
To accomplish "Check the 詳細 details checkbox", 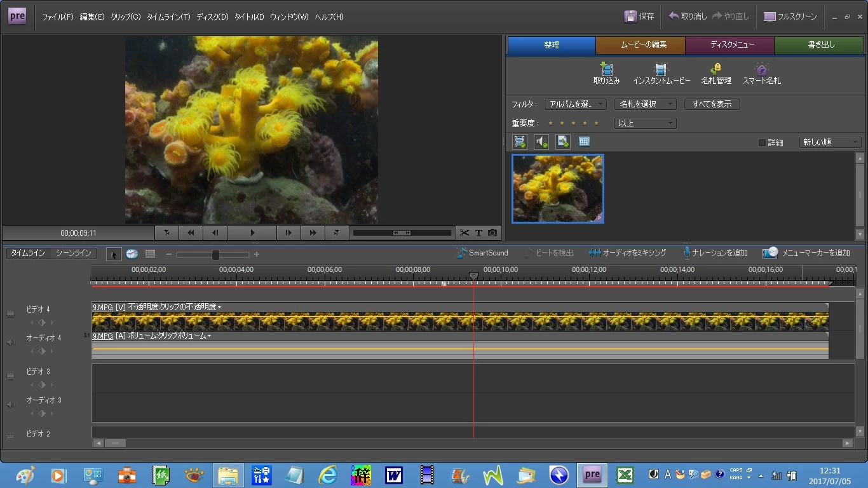I will pos(763,143).
